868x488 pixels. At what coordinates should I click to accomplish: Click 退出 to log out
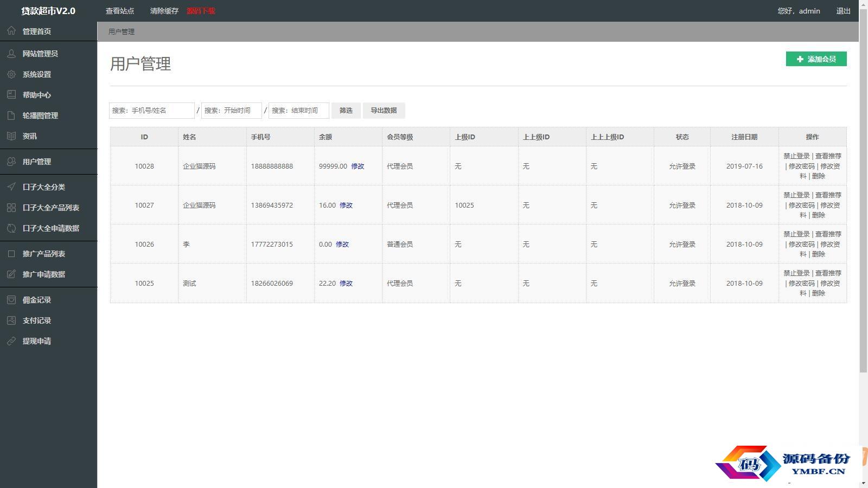[x=844, y=11]
